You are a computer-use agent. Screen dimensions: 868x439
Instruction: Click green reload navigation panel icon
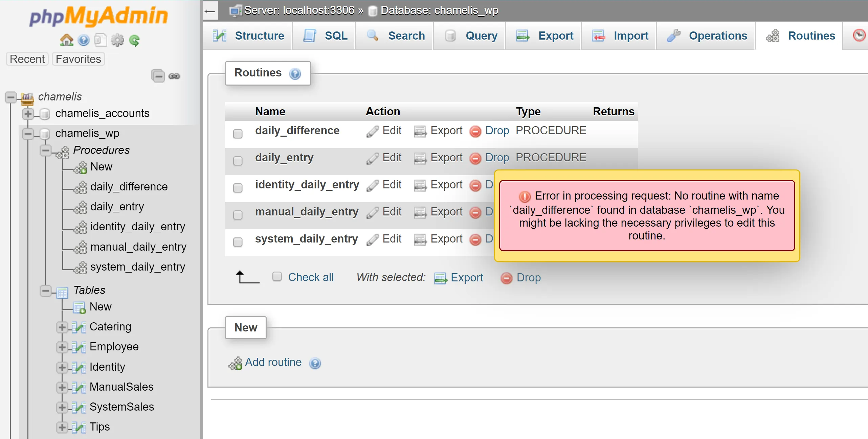134,40
